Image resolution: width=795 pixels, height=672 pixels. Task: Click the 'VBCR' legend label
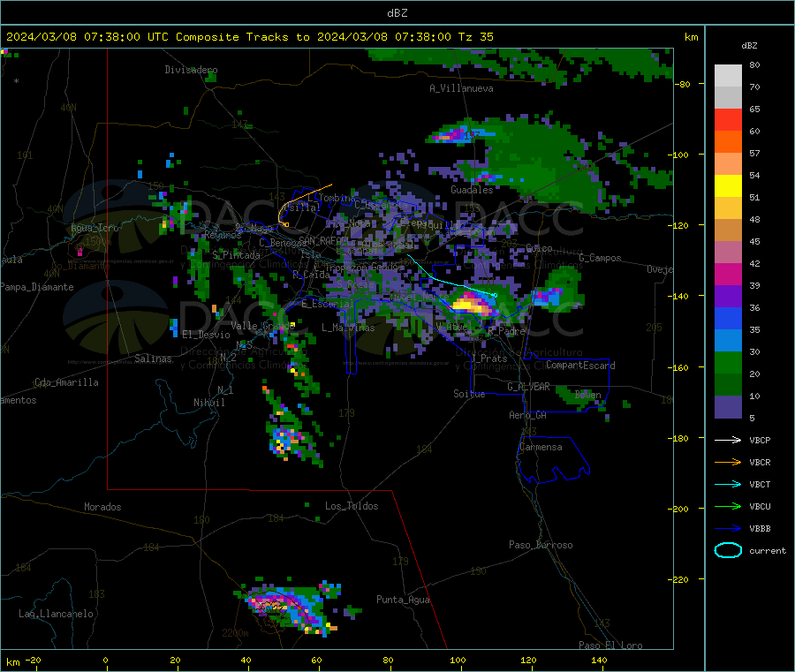760,462
